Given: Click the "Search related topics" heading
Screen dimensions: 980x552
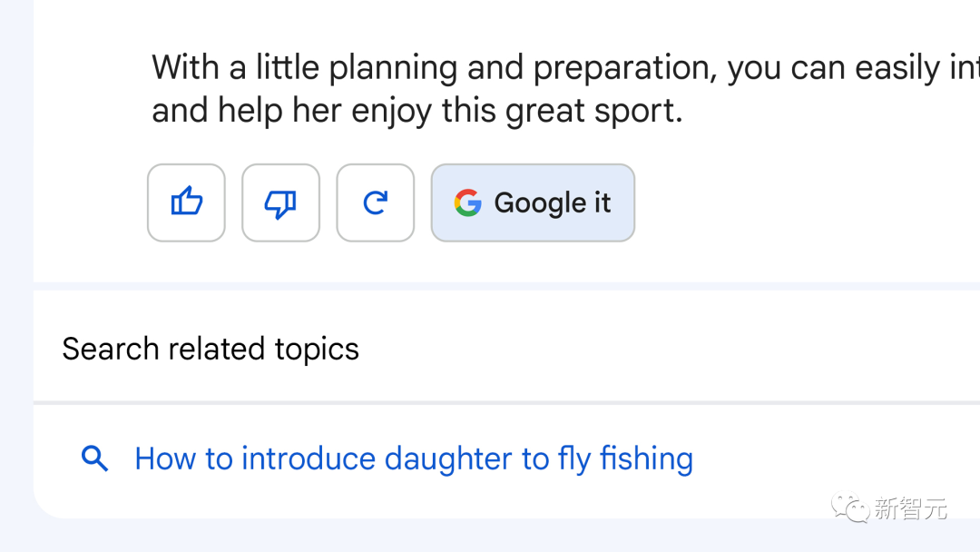Looking at the screenshot, I should (211, 349).
